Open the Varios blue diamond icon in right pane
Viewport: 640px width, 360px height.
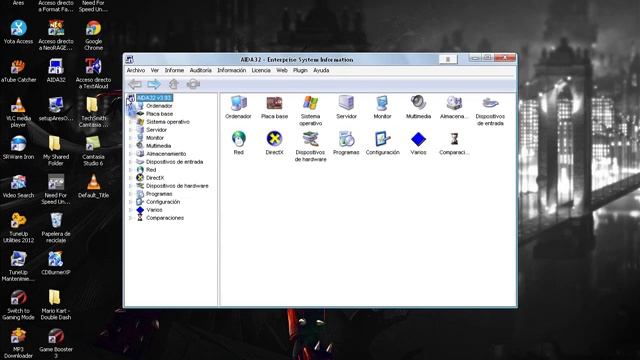418,139
